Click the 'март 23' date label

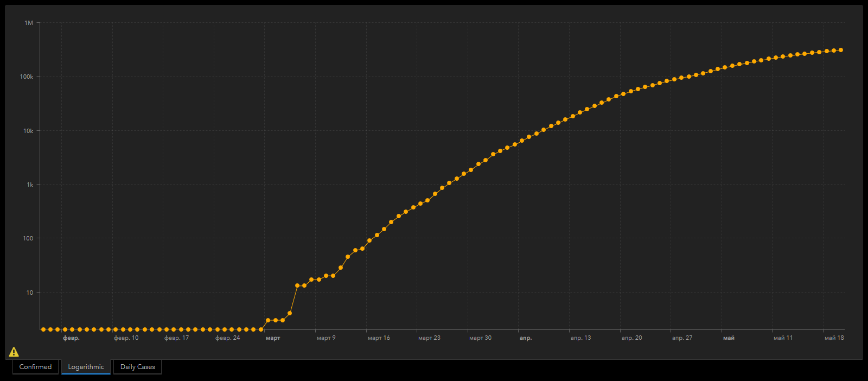(x=429, y=338)
